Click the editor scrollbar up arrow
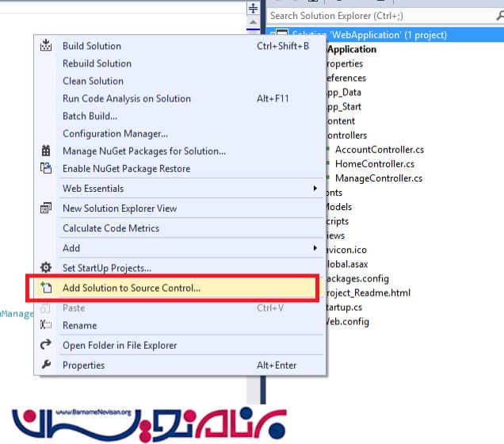 coord(254,22)
